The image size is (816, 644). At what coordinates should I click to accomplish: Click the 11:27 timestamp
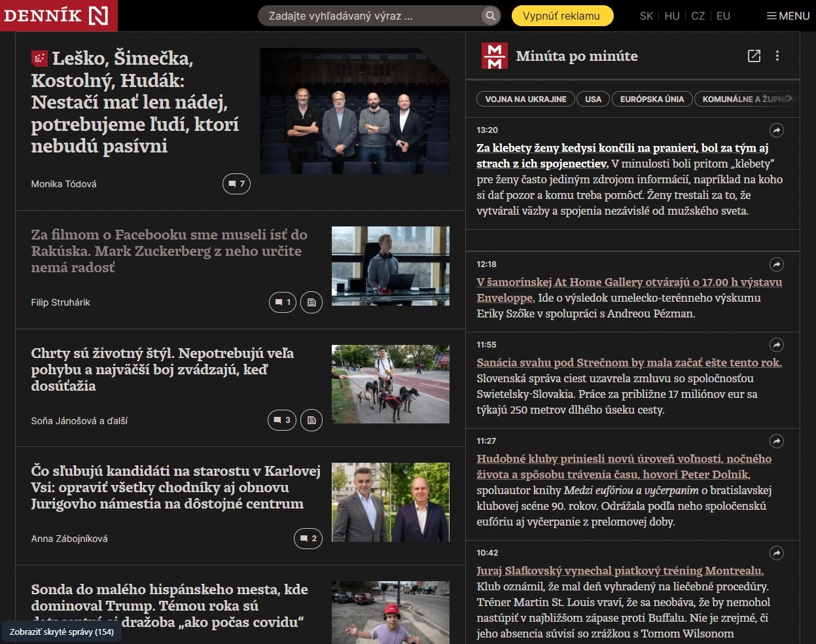point(486,441)
